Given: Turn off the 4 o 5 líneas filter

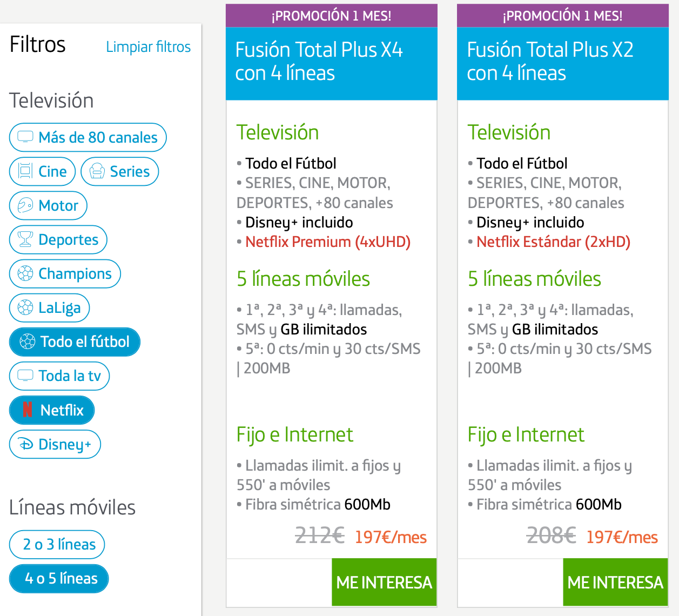Looking at the screenshot, I should (59, 578).
